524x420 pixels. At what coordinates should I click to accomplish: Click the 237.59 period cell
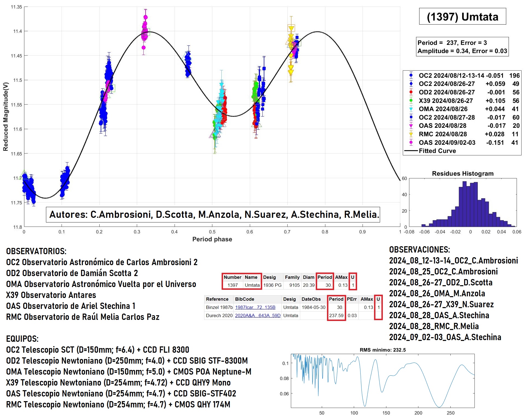336,315
